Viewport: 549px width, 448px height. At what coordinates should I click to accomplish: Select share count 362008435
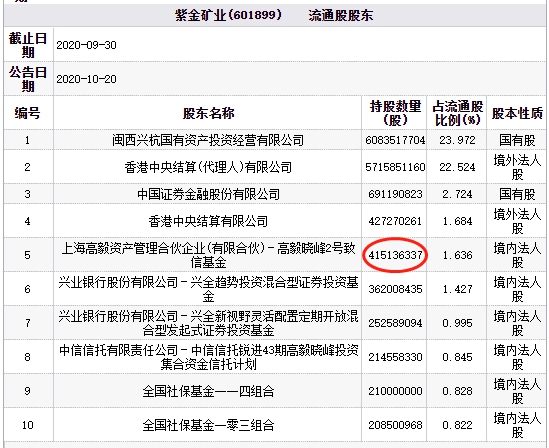pyautogui.click(x=395, y=289)
